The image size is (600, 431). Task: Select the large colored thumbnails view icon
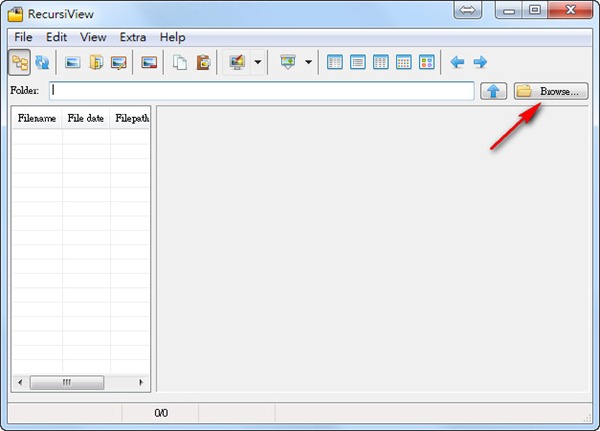tap(427, 62)
